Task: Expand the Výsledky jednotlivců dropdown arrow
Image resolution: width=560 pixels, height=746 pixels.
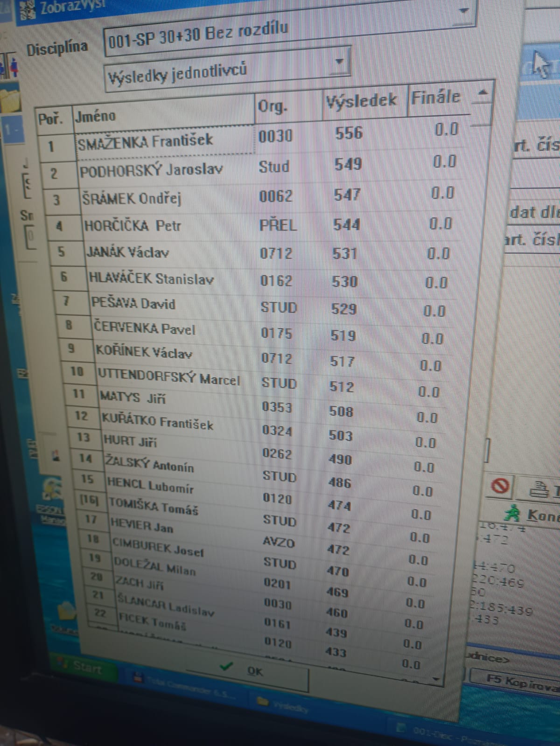Action: [x=340, y=62]
